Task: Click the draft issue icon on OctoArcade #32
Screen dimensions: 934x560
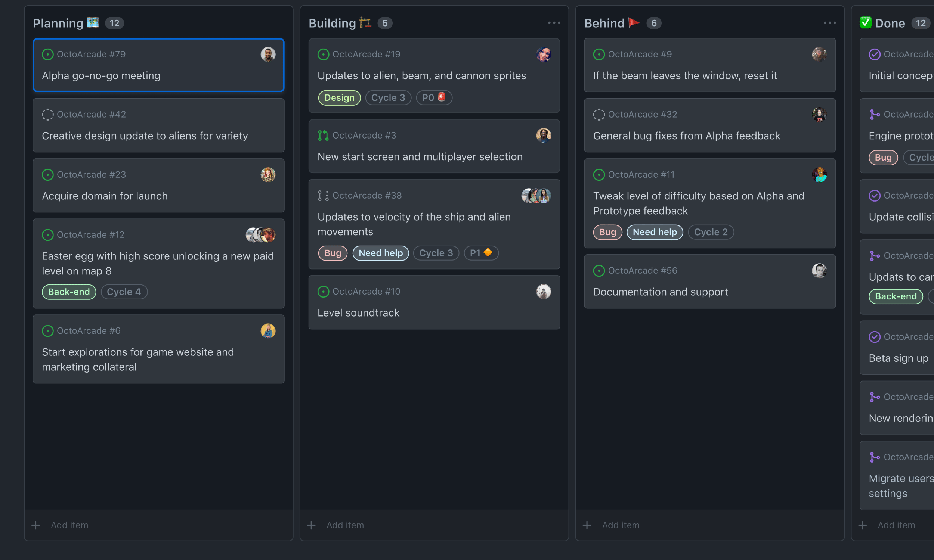Action: click(x=599, y=114)
